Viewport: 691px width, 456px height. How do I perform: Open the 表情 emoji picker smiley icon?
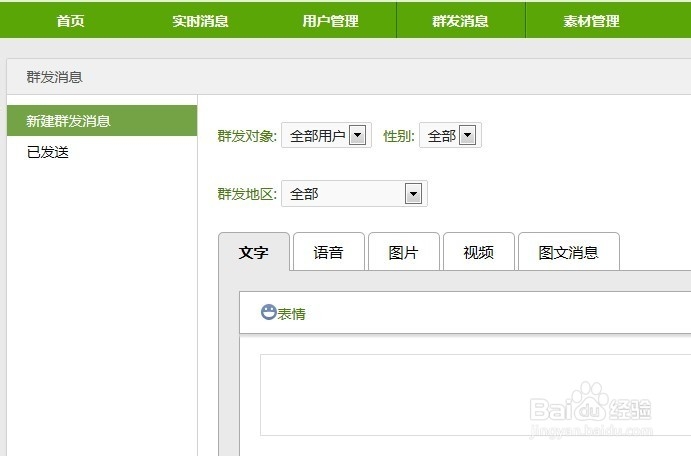point(268,312)
